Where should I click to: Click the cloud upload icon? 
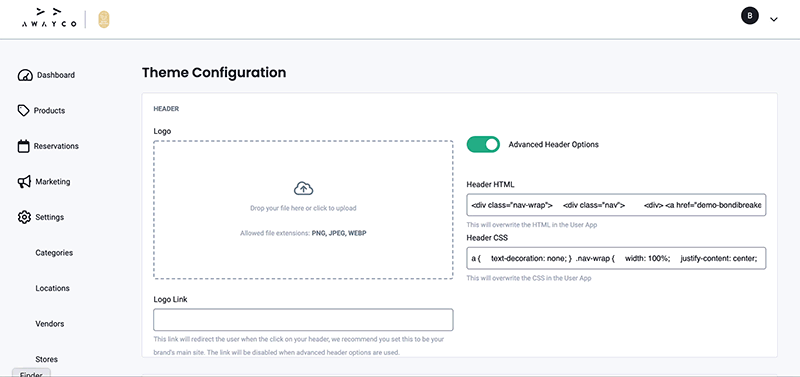pyautogui.click(x=304, y=189)
